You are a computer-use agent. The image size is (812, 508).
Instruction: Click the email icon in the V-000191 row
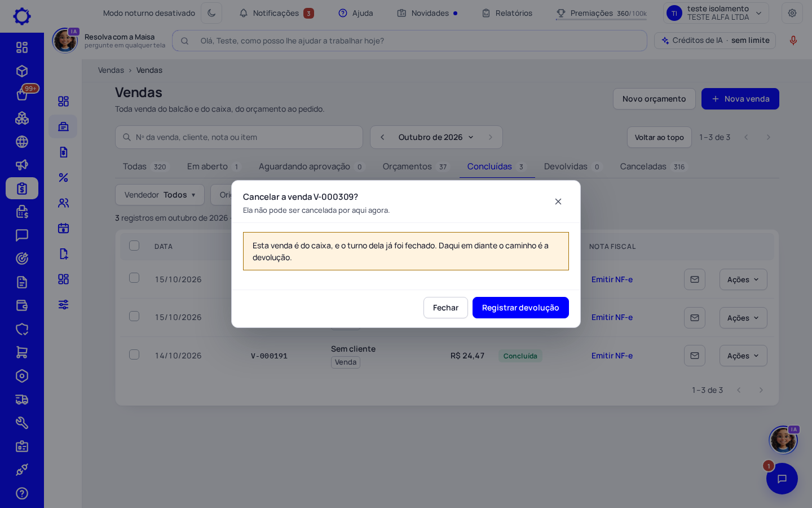pyautogui.click(x=695, y=356)
